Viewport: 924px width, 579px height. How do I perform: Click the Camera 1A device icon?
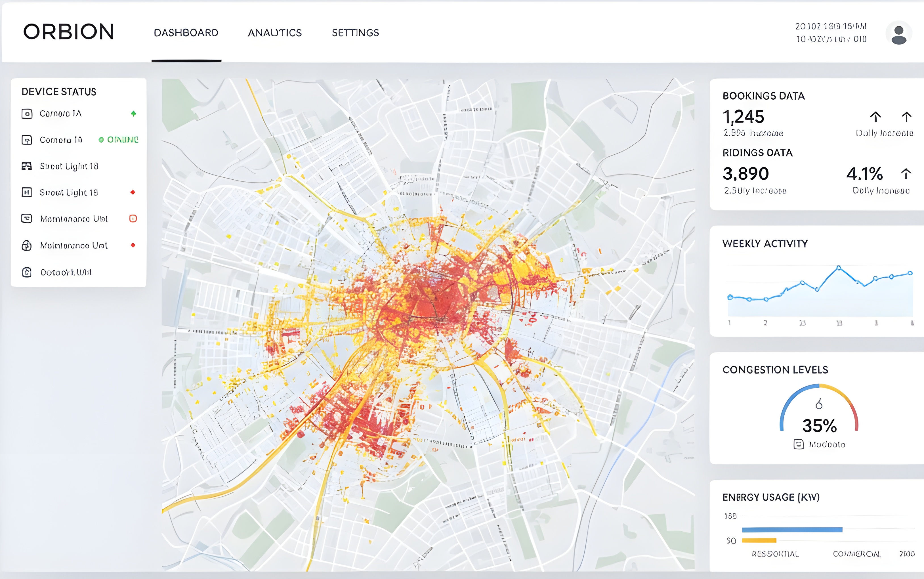pos(27,114)
